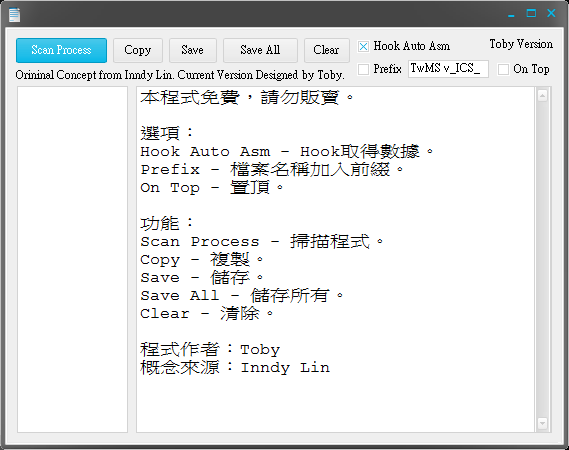The width and height of the screenshot is (569, 450).
Task: Click the TwMS v_ICS_ prefix field
Action: click(x=448, y=69)
